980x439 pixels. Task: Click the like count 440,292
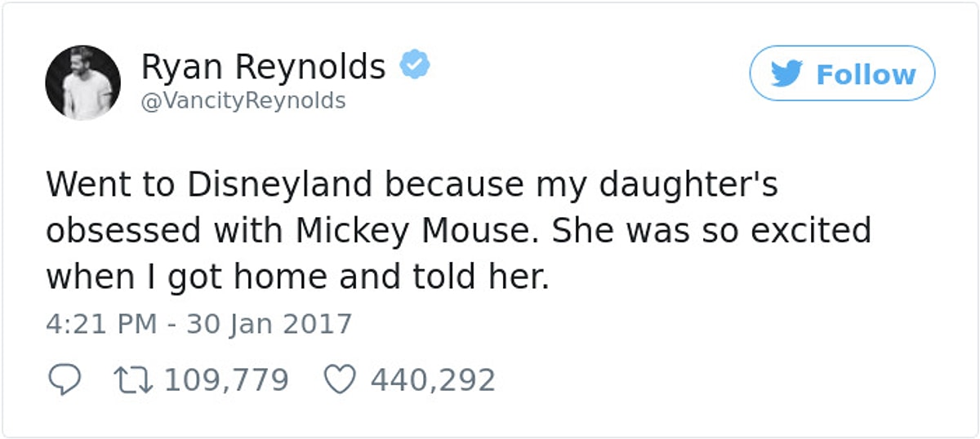pos(433,379)
